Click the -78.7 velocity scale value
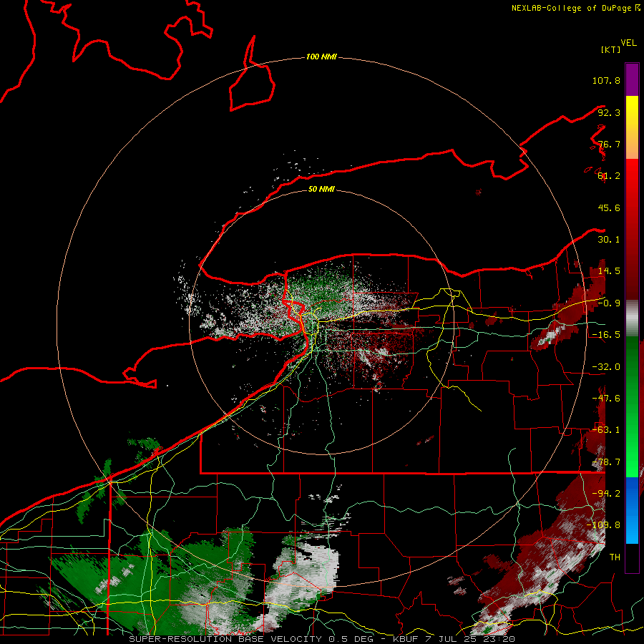The height and width of the screenshot is (644, 644). (x=606, y=462)
